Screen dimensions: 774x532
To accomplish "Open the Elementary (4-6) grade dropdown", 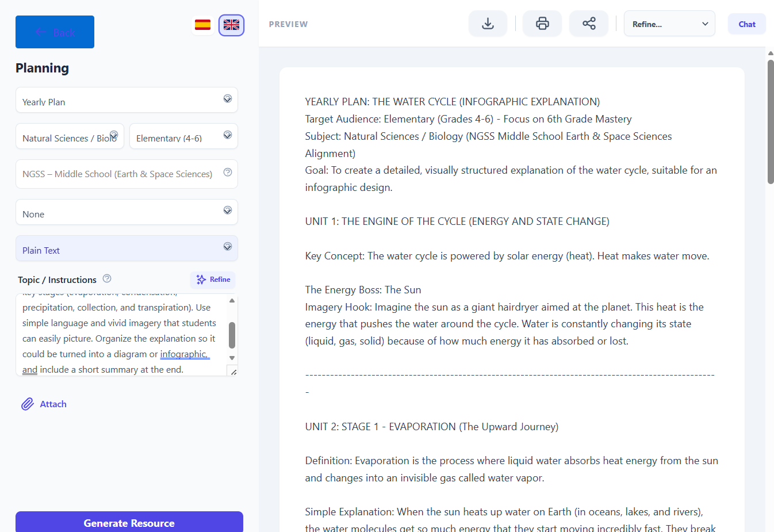I will [183, 137].
